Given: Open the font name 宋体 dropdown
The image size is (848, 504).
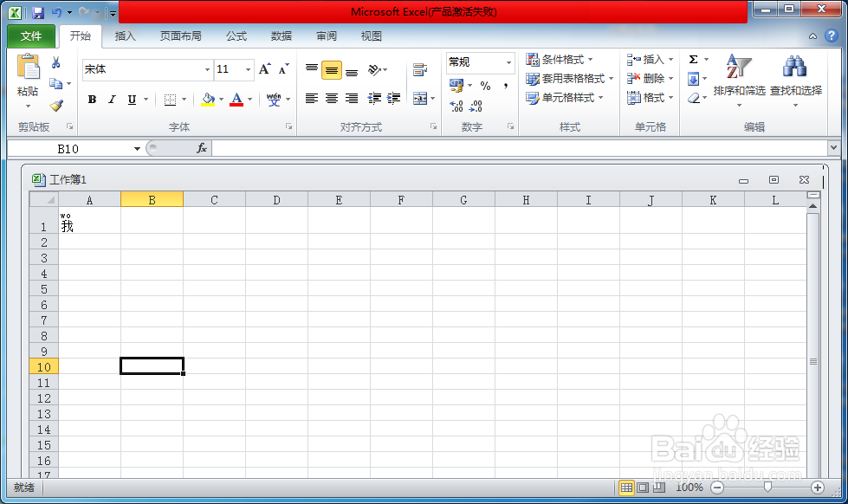Looking at the screenshot, I should (207, 70).
